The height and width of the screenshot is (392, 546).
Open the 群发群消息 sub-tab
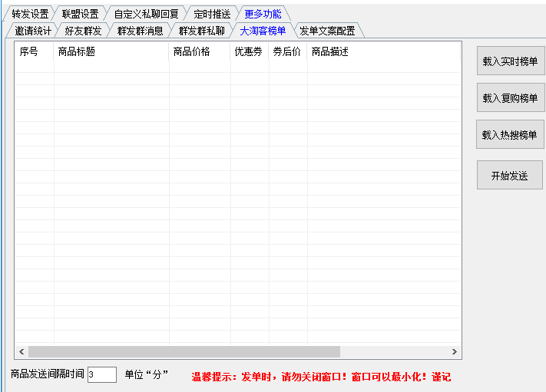point(140,31)
